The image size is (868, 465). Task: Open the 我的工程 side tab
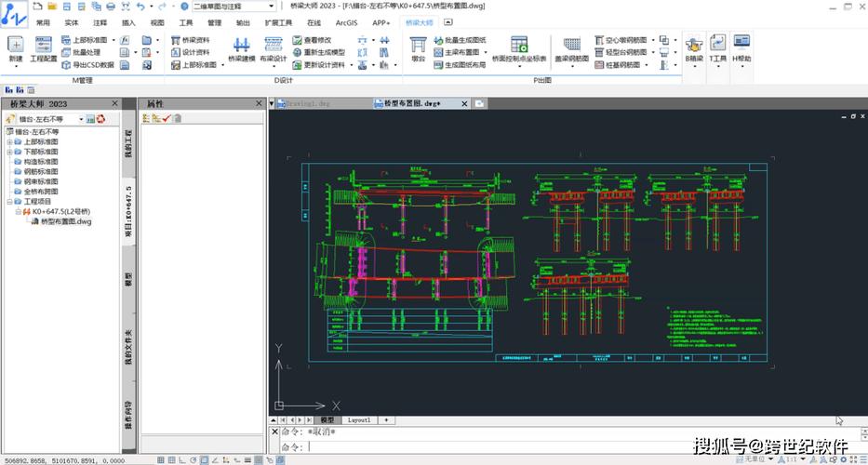[x=128, y=144]
